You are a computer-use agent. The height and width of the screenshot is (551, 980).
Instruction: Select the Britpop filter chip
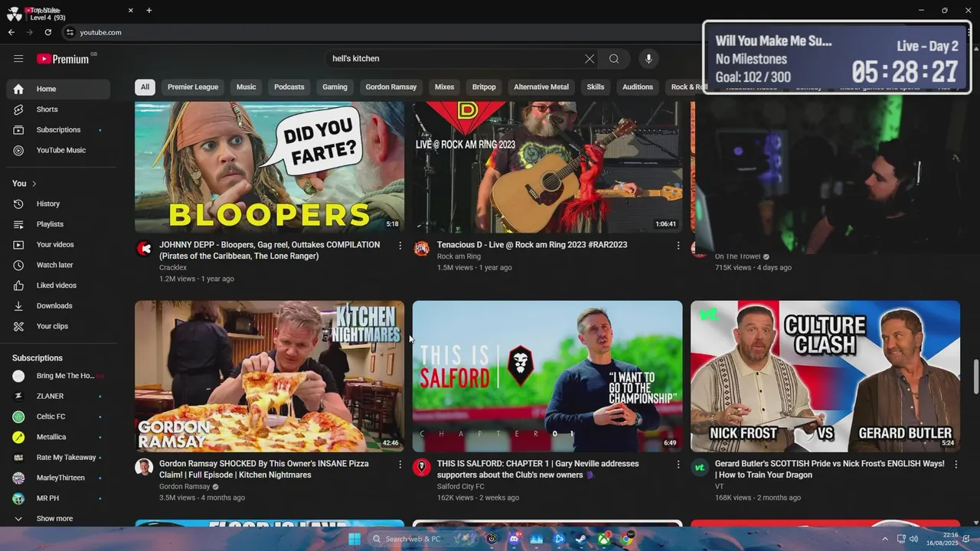[484, 87]
